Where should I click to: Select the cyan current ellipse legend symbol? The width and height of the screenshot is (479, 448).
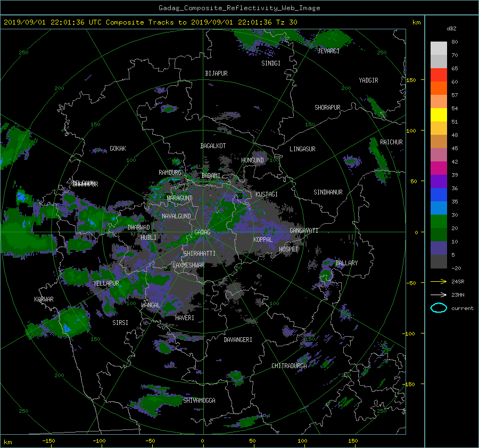click(439, 308)
